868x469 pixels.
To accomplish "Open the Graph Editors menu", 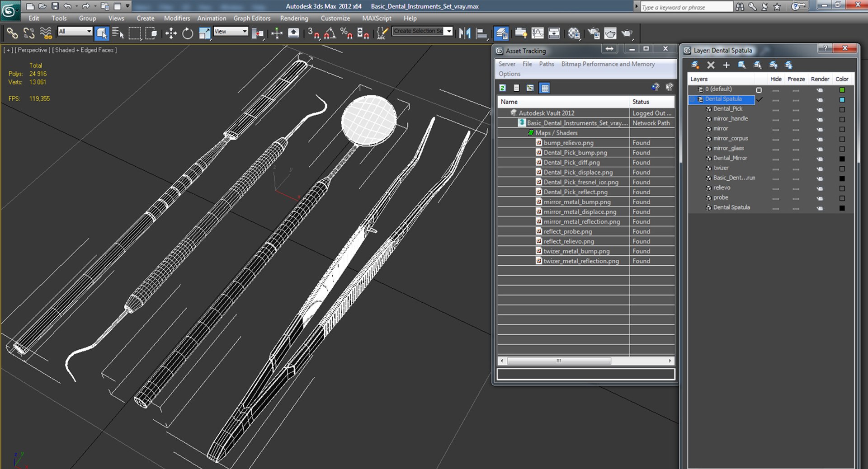I will 252,18.
